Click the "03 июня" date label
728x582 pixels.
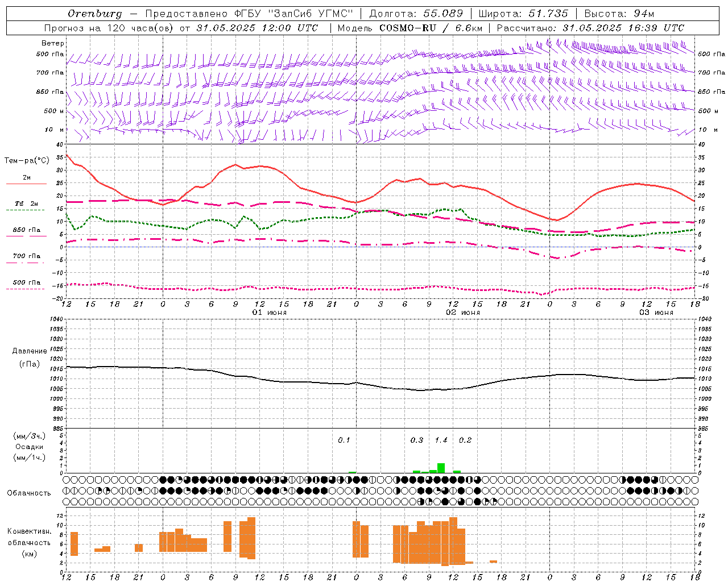click(656, 313)
